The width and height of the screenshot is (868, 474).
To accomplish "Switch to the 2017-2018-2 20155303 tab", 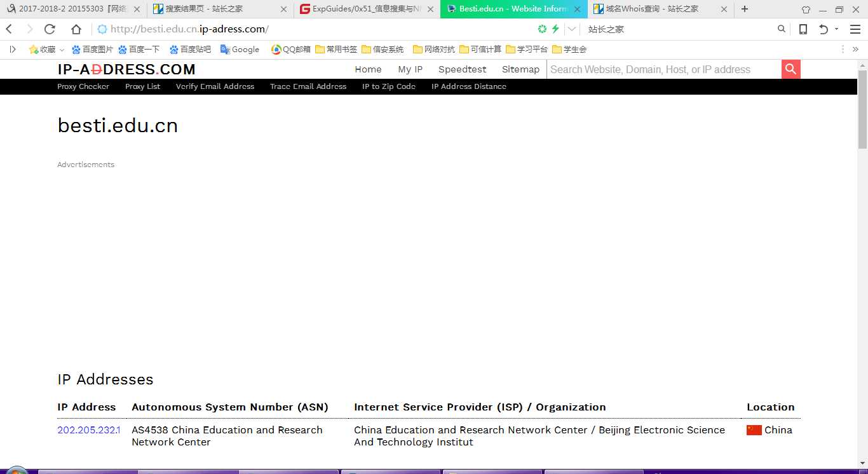I will 73,9.
